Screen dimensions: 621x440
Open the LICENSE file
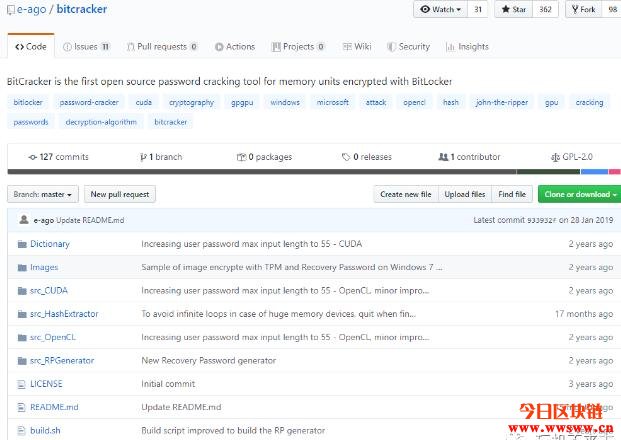click(x=46, y=384)
